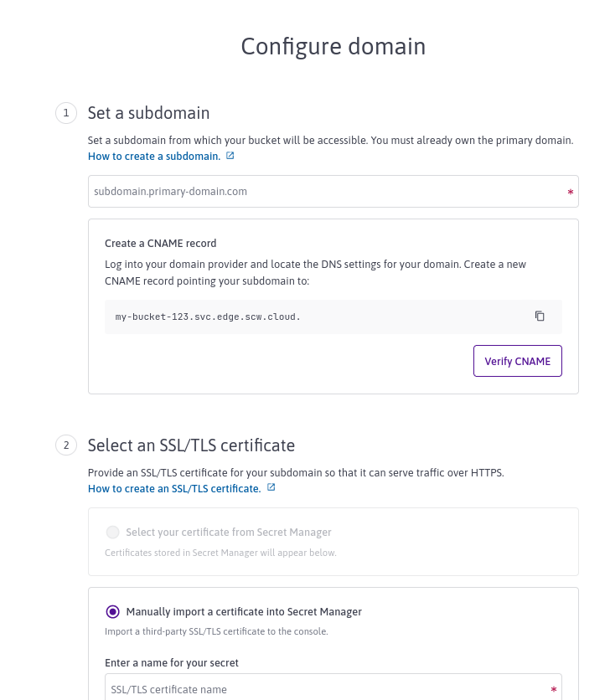610x700 pixels.
Task: Click the Set a subdomain heading
Action: coord(148,113)
